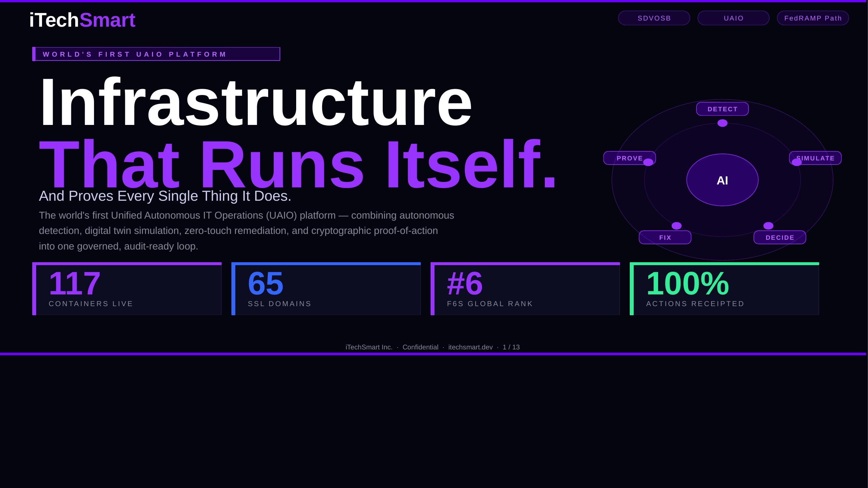Click the SIMULATE node label
The height and width of the screenshot is (488, 868).
click(815, 158)
